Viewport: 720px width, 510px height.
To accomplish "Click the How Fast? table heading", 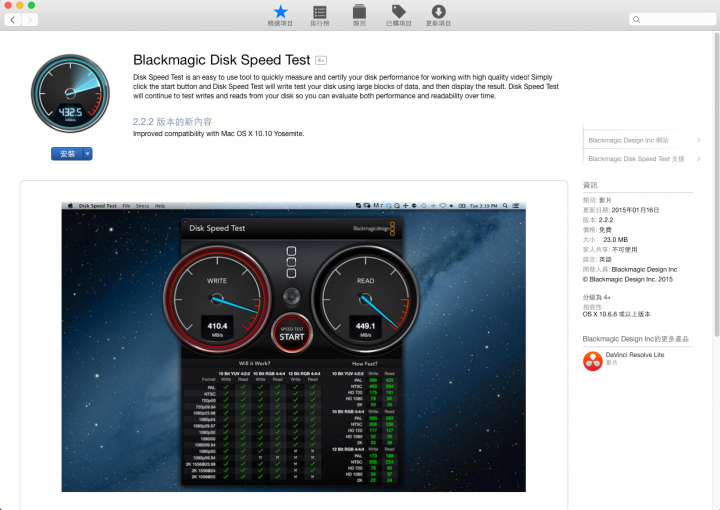I will pyautogui.click(x=365, y=363).
